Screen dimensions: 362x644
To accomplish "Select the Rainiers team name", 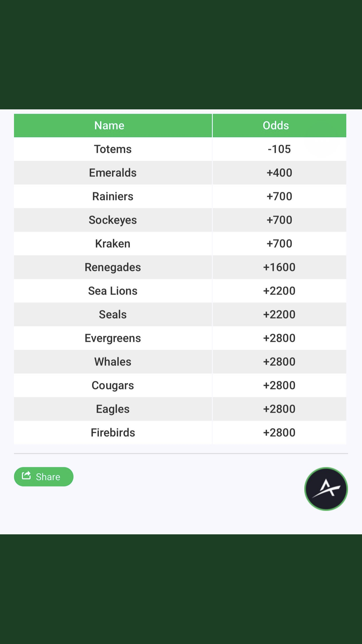I will point(113,196).
